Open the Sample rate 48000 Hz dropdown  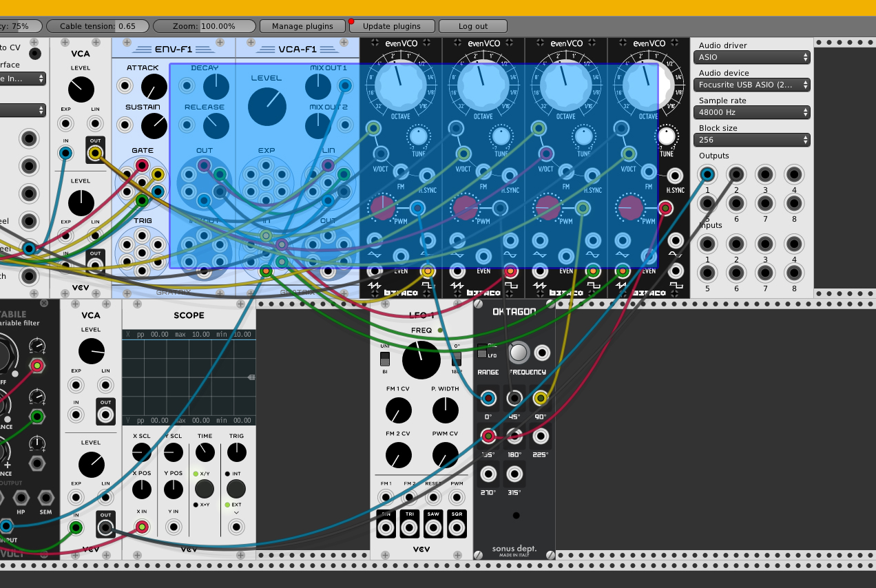[751, 112]
